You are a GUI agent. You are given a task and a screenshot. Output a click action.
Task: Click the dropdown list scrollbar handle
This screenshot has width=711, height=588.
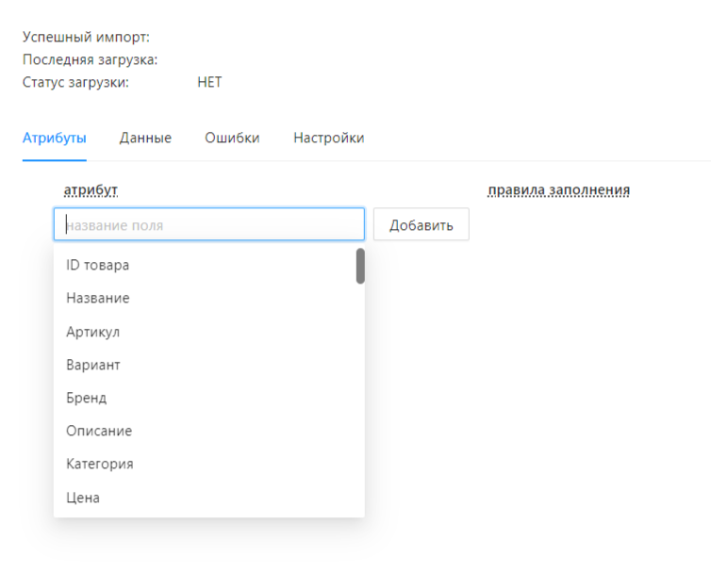click(x=360, y=266)
